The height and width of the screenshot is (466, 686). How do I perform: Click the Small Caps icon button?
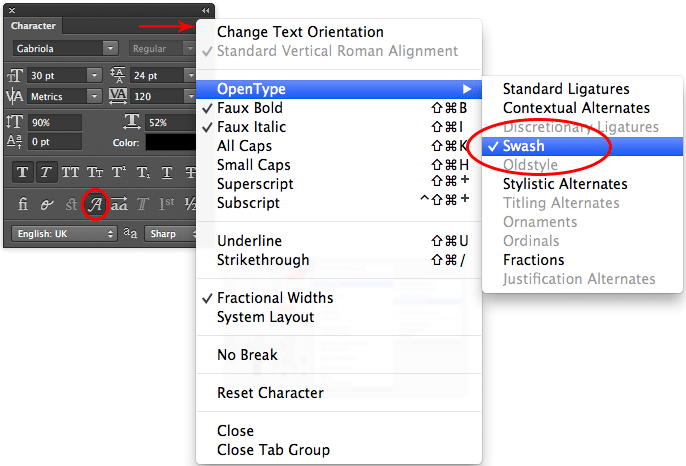95,173
